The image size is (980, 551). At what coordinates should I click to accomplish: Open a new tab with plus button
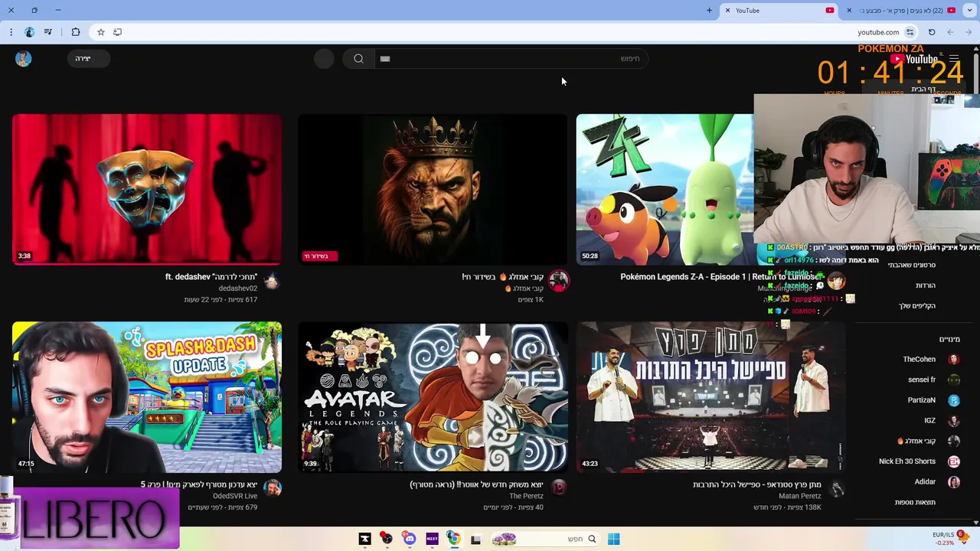coord(709,11)
